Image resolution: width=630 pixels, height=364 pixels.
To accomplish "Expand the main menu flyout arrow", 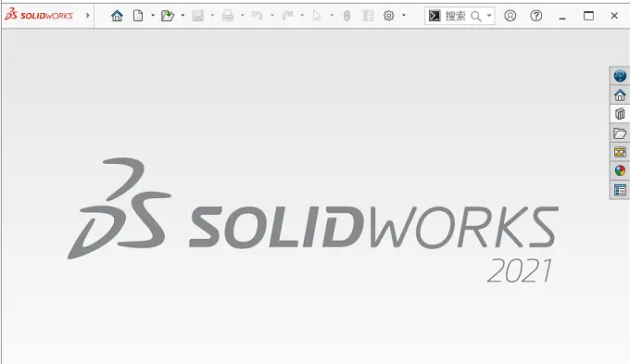I will point(88,15).
